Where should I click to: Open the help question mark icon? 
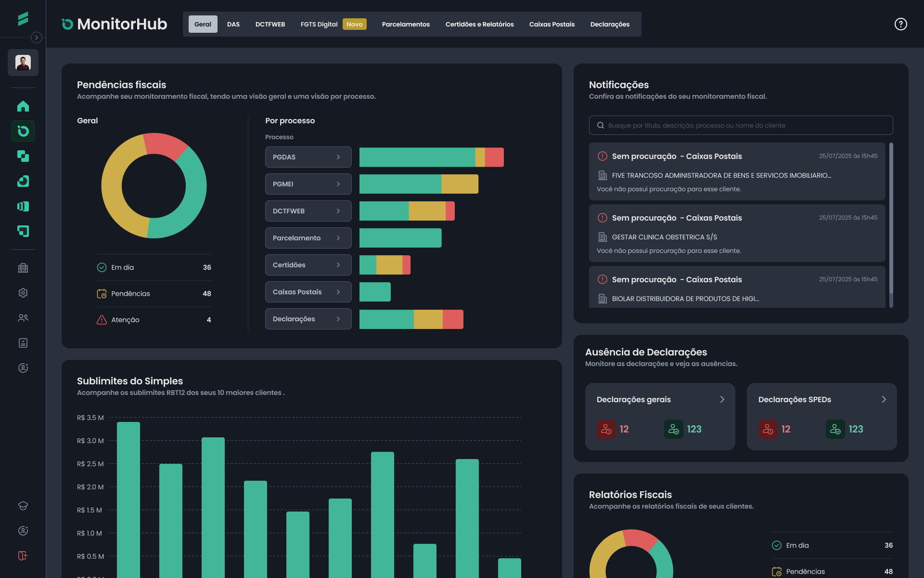click(x=900, y=24)
